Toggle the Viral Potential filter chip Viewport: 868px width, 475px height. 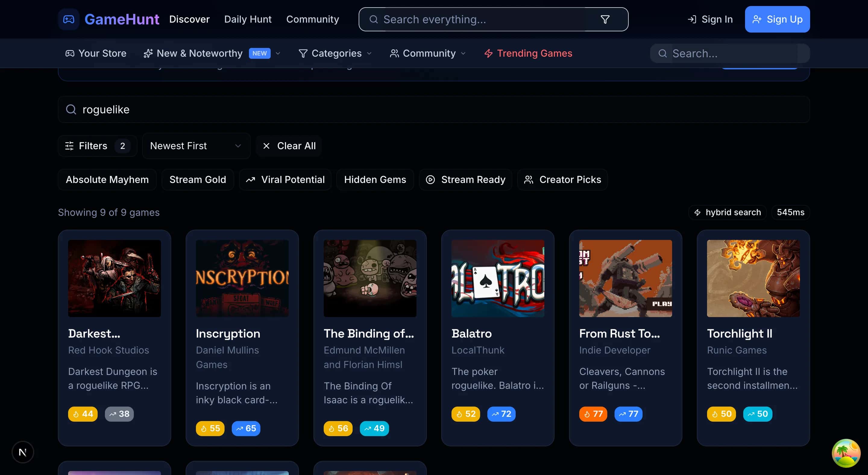[285, 180]
